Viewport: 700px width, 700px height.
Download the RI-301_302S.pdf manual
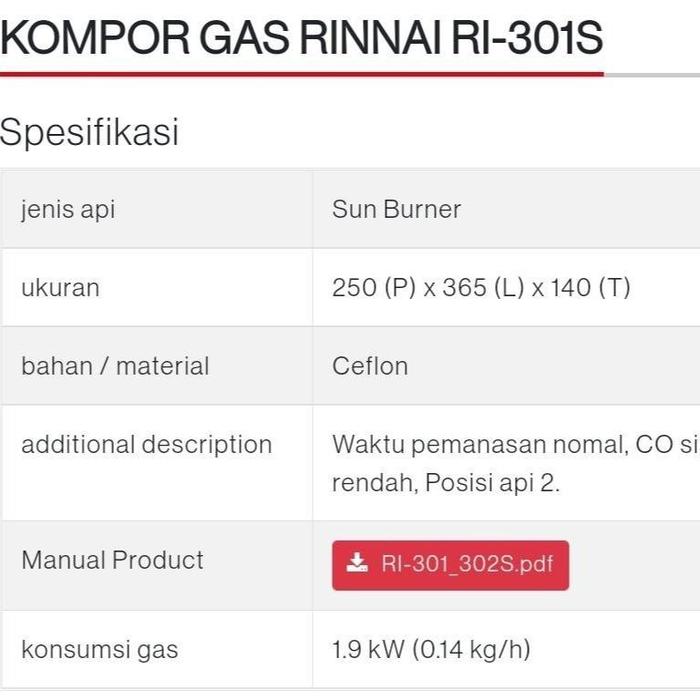point(450,563)
